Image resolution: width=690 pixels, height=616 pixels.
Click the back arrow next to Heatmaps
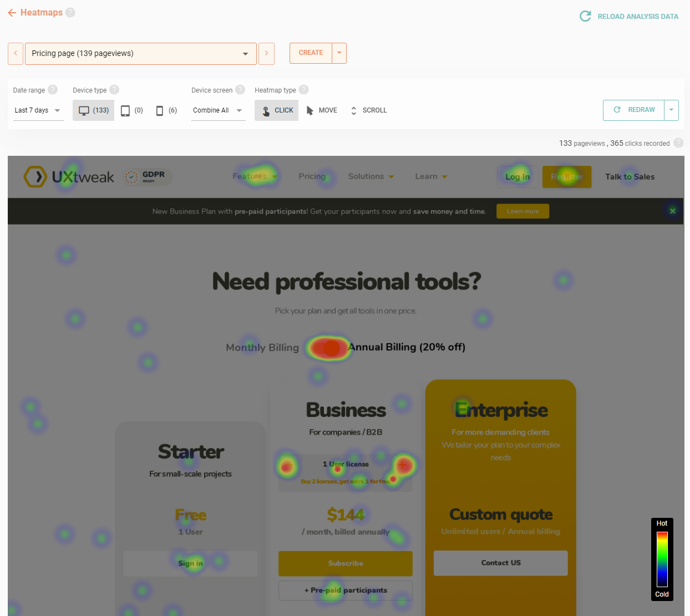(12, 13)
